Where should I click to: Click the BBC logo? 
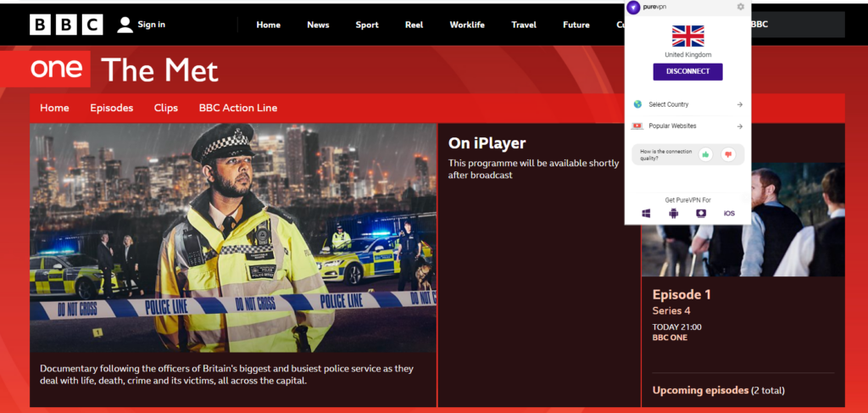click(66, 25)
